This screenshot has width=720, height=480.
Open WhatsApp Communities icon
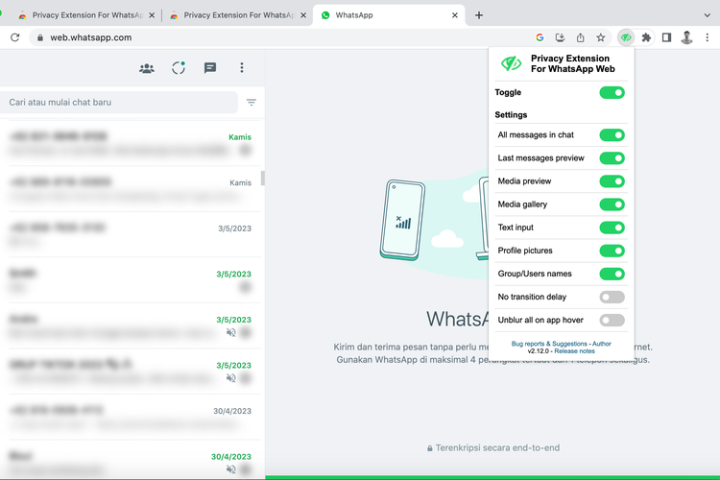(146, 68)
